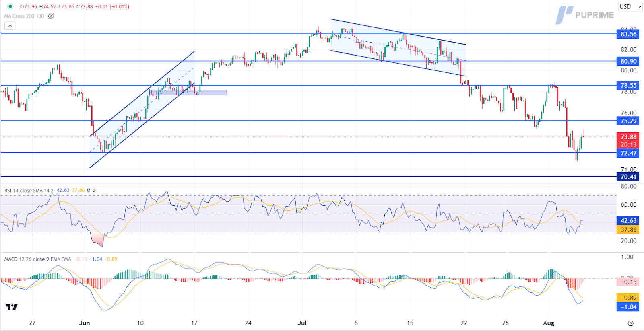Toggle visibility eye of MA Cross indicator

click(51, 16)
